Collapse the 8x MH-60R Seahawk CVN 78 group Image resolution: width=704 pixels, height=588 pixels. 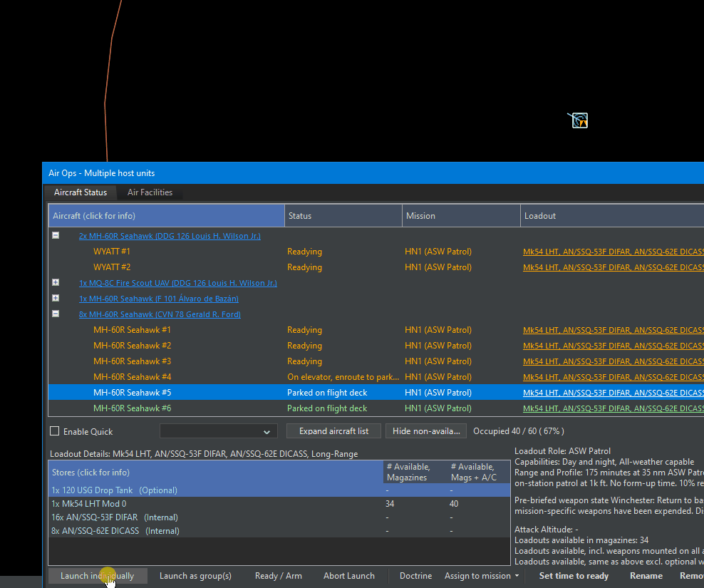[55, 314]
